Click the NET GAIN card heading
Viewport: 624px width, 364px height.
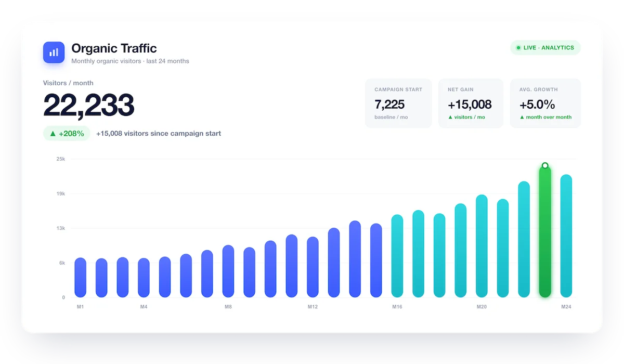tap(461, 89)
